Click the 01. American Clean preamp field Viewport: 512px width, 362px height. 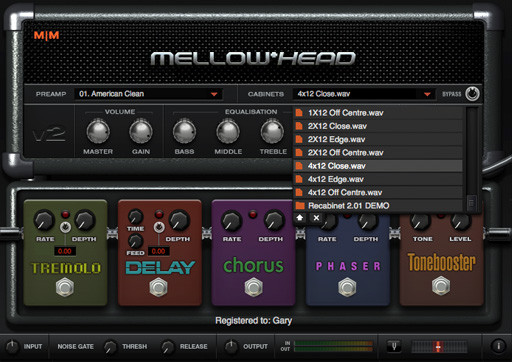click(x=148, y=94)
